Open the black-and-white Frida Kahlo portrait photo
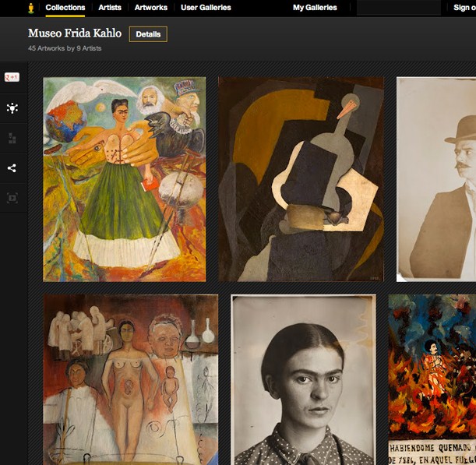Screen dimensions: 476x465 pos(303,379)
